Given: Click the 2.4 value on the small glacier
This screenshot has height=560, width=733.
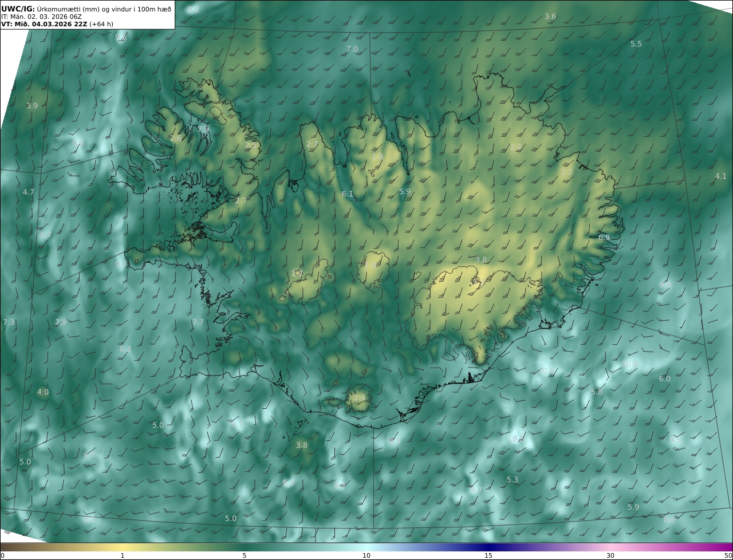Looking at the screenshot, I should click(358, 397).
